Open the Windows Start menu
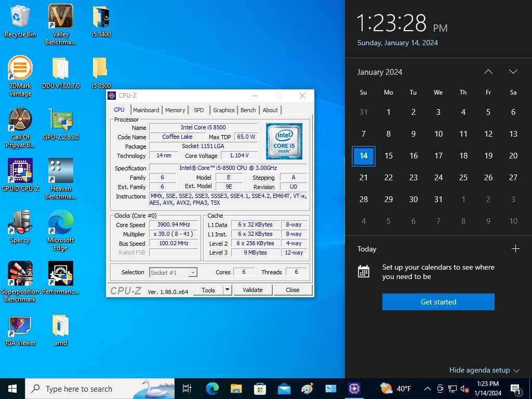 tap(12, 389)
